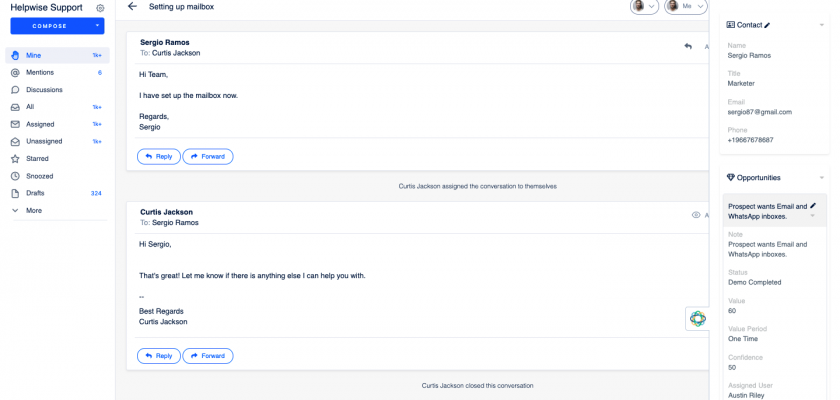The image size is (840, 400).
Task: Expand More in the sidebar
Action: [34, 211]
